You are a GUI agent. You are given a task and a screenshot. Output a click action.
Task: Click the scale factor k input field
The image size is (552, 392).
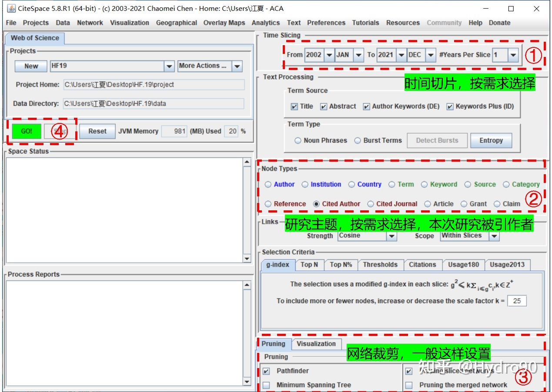coord(517,301)
